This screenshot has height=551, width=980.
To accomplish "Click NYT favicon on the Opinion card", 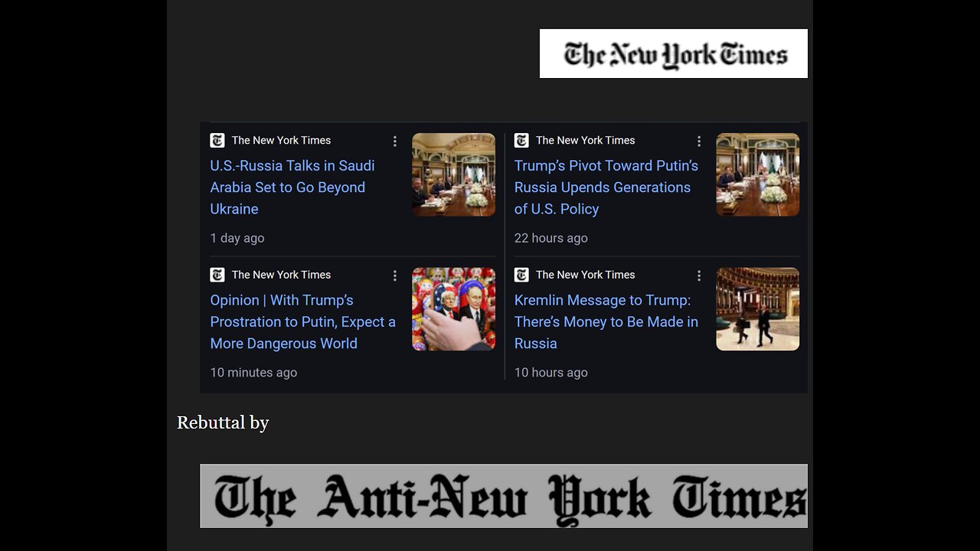I will point(217,275).
